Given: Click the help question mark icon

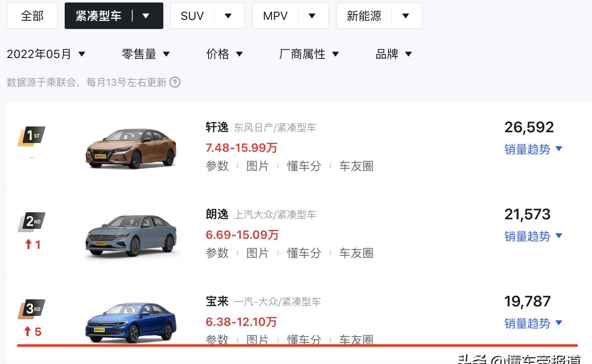Looking at the screenshot, I should [175, 82].
